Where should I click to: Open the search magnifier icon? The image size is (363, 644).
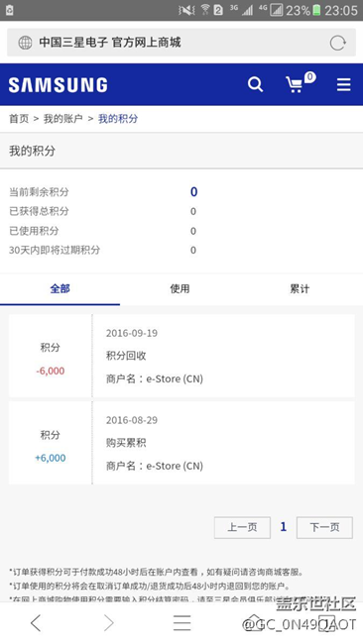point(255,84)
